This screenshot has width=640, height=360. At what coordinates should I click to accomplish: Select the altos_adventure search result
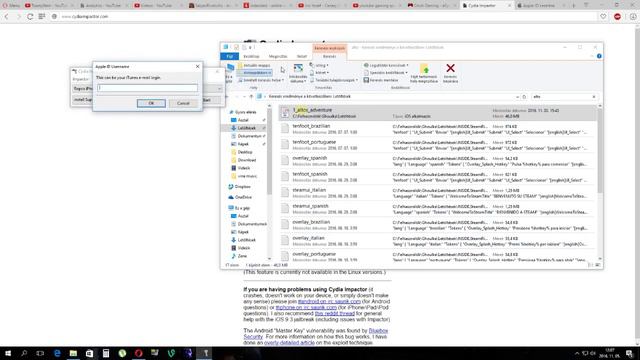point(437,113)
